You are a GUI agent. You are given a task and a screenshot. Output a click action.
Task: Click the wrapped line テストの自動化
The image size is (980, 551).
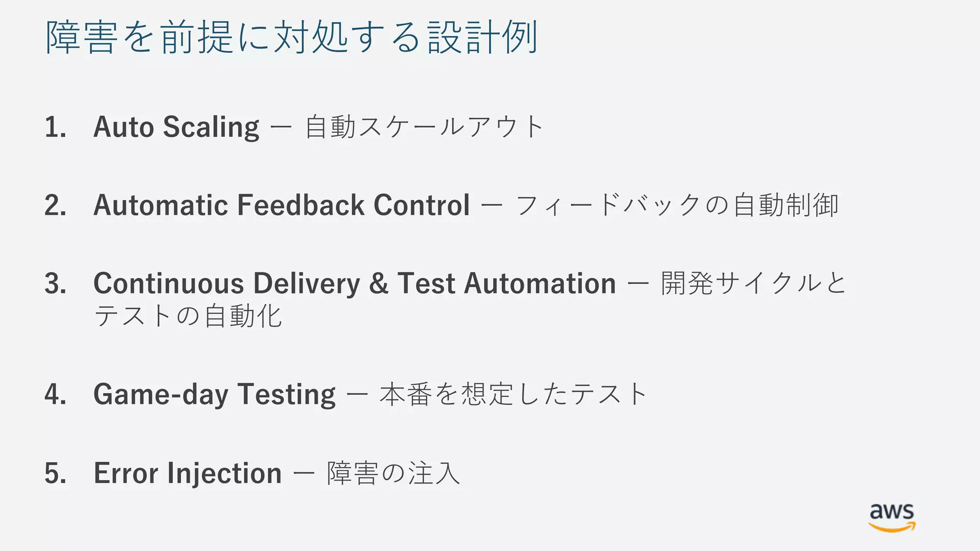188,316
